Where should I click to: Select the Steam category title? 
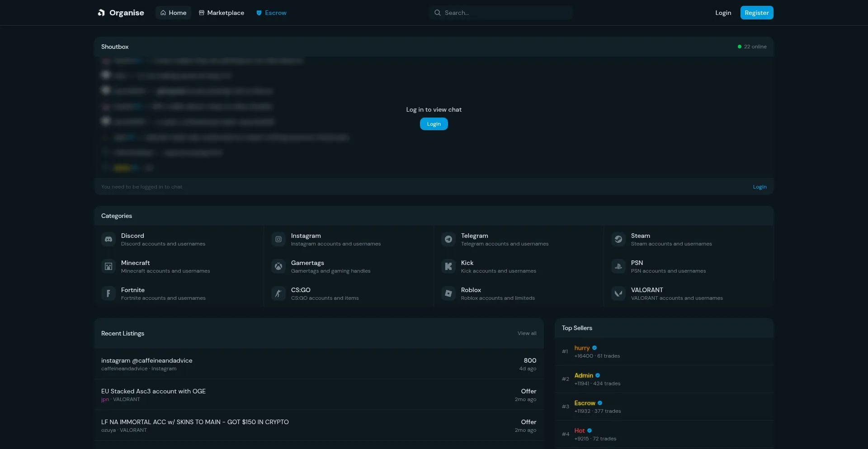[641, 236]
